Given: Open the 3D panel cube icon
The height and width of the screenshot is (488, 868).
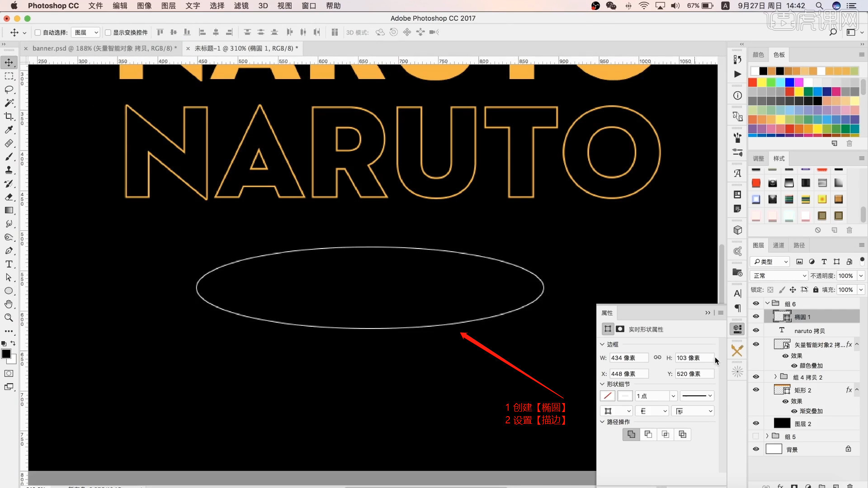Looking at the screenshot, I should [738, 230].
